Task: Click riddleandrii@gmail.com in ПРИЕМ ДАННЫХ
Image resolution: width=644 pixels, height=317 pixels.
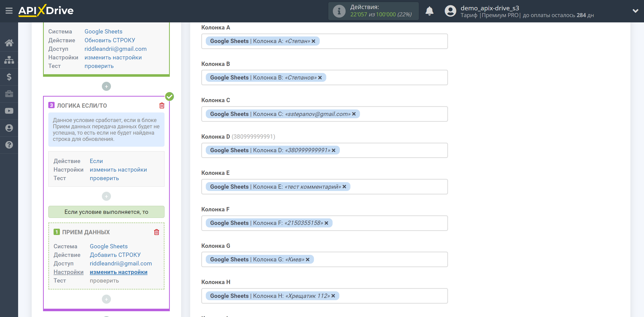Action: 121,263
